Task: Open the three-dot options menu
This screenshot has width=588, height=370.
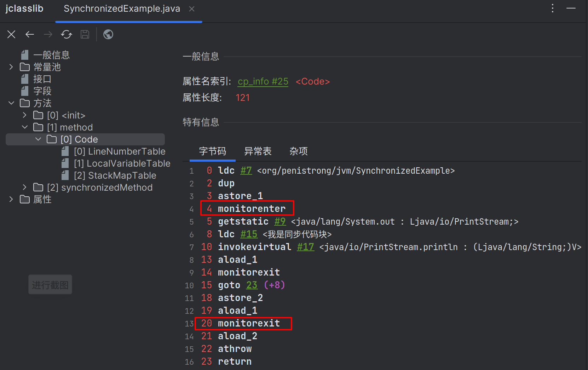Action: click(553, 8)
